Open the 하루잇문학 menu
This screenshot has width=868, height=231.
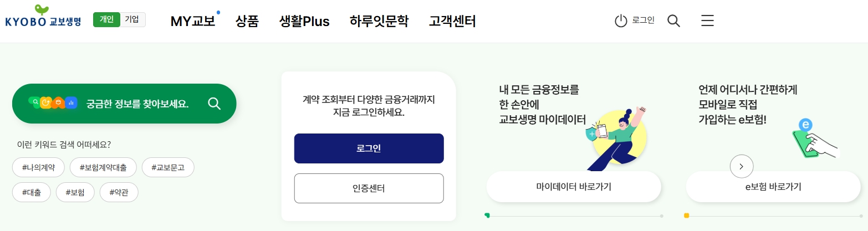379,22
